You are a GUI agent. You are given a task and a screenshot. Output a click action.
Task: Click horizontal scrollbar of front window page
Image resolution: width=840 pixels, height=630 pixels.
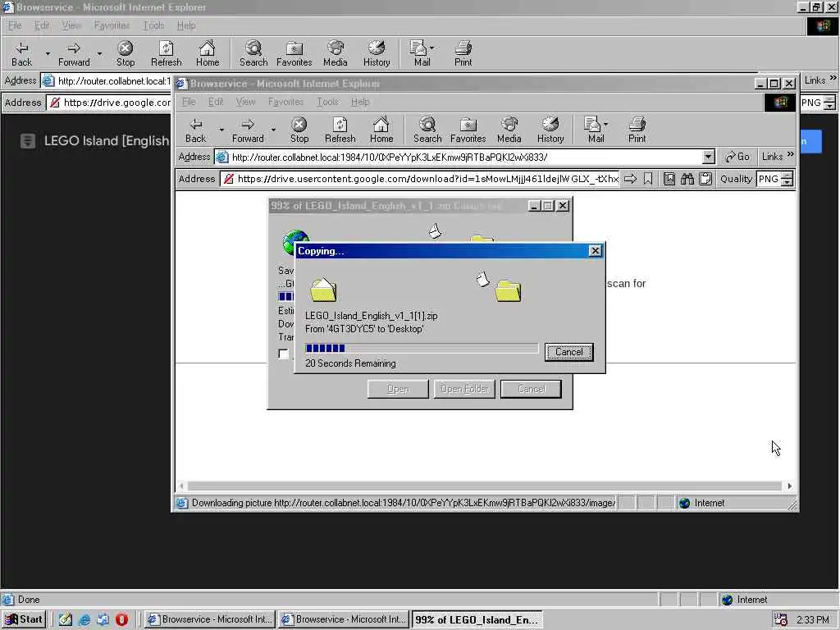point(484,486)
